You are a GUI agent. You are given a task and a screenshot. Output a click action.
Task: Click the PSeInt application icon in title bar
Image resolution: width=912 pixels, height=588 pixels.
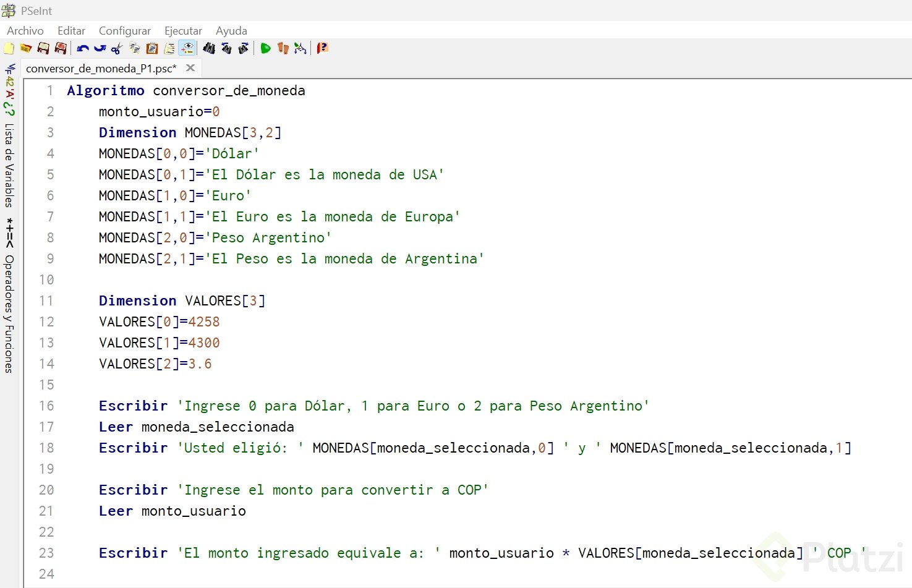9,11
